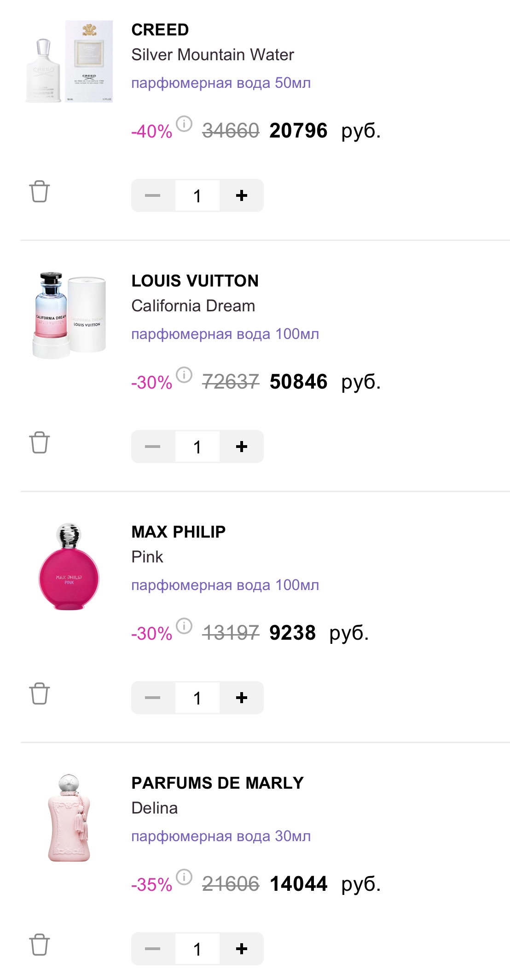
Task: Show info on Louis Vuitton -30% discount
Action: (184, 375)
